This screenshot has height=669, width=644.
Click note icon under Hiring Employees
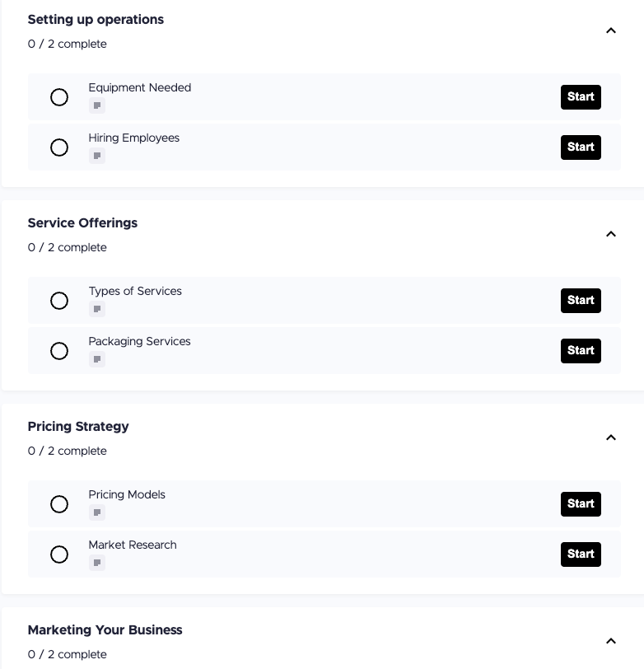pos(97,157)
